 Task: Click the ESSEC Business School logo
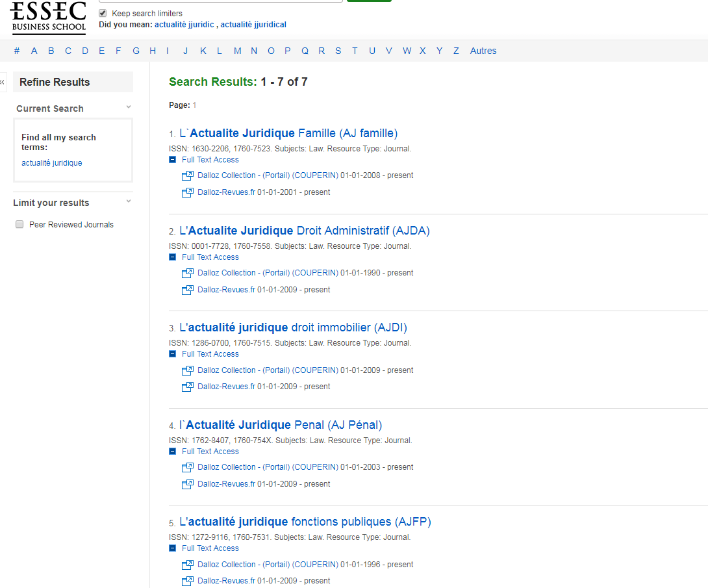(x=48, y=17)
